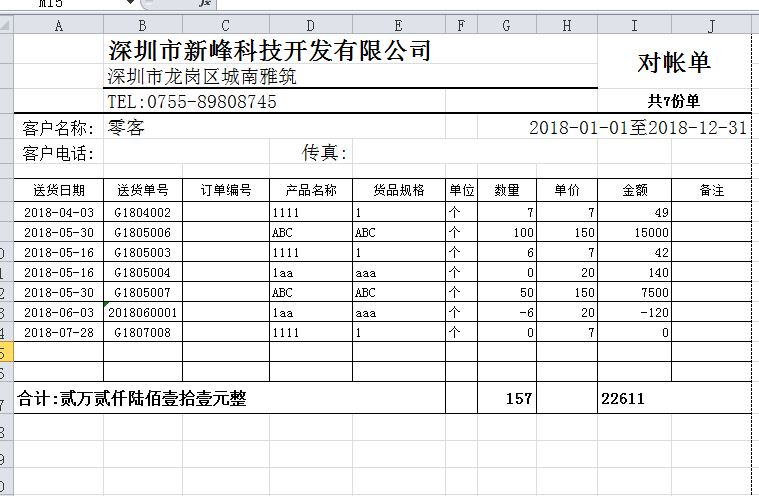Select column F header
Viewport: 759px width, 496px height.
(x=461, y=25)
